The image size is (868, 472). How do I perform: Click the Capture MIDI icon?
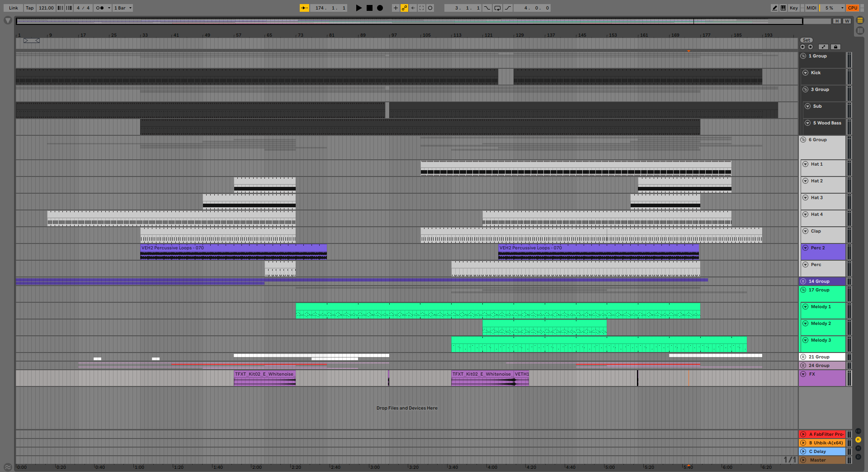421,8
